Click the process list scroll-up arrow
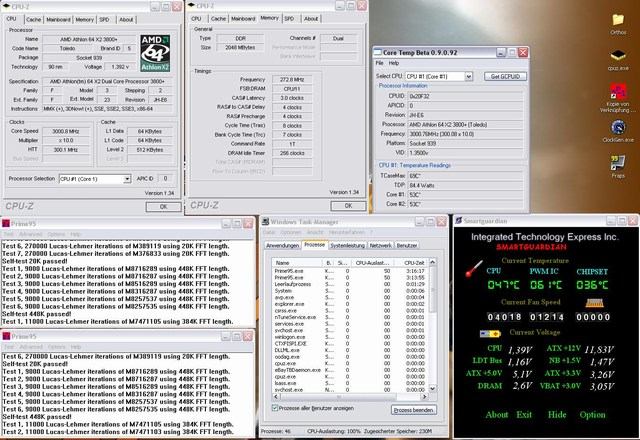The width and height of the screenshot is (640, 440). (432, 262)
